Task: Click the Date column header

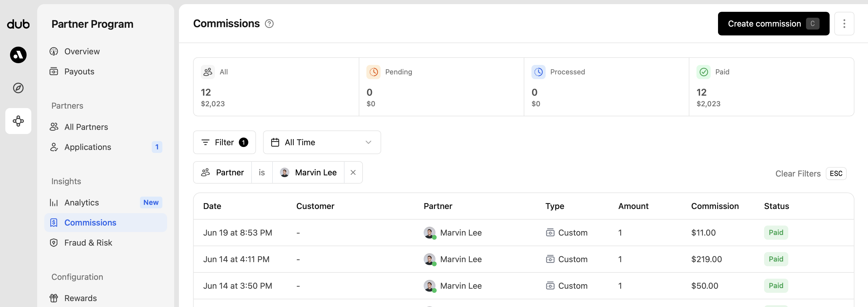Action: pyautogui.click(x=212, y=206)
